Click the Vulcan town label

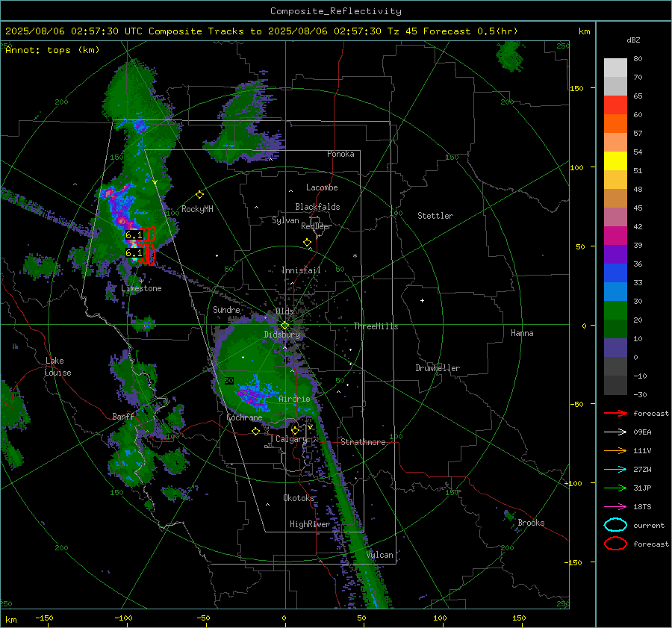[x=380, y=555]
